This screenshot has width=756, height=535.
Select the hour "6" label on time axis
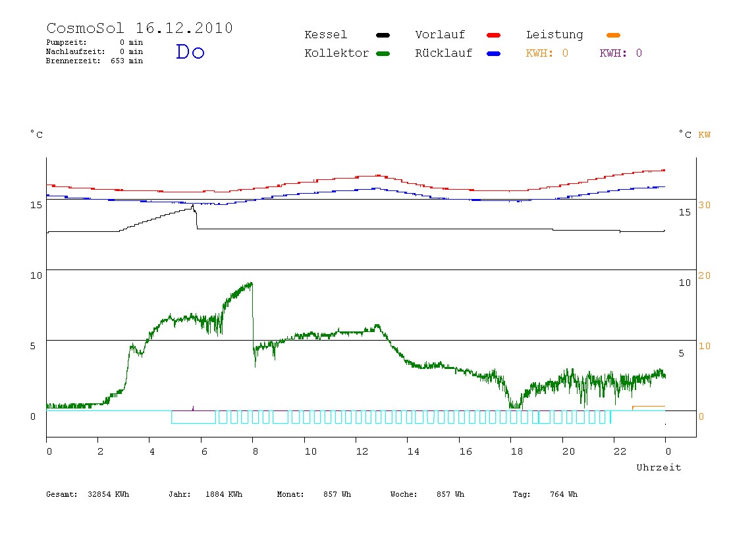point(204,451)
